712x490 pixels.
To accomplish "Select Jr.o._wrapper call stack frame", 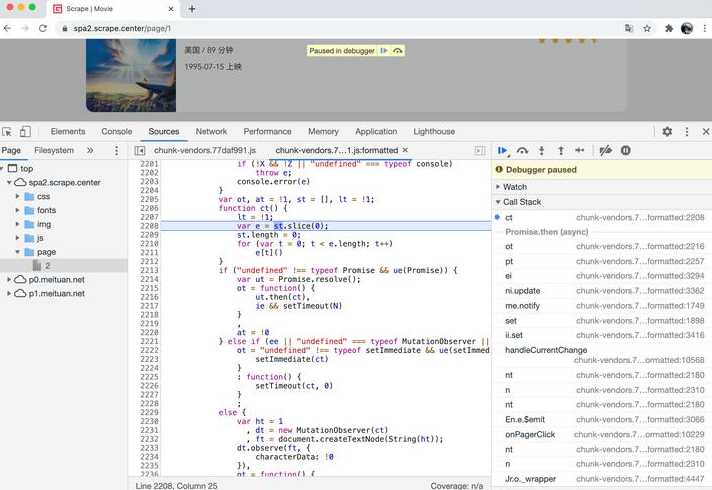I will (601, 479).
